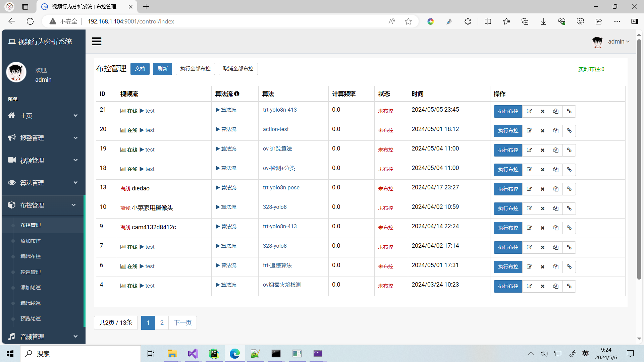The width and height of the screenshot is (644, 362).
Task: Click 取消全部布控 button
Action: (x=238, y=69)
